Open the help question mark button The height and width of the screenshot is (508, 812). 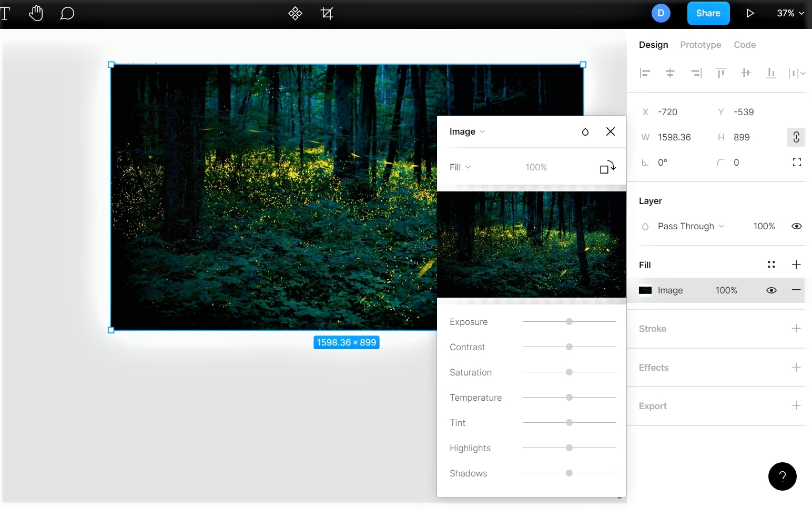point(783,476)
